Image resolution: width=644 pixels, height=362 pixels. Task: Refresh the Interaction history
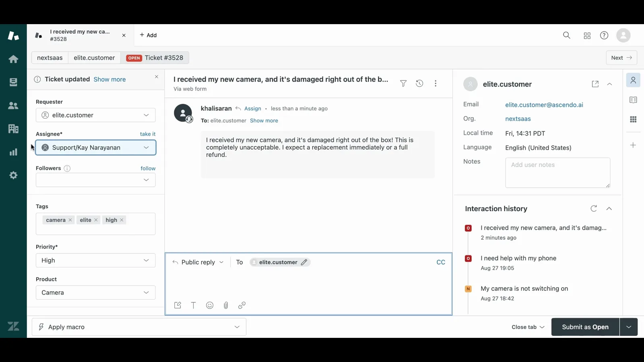594,208
